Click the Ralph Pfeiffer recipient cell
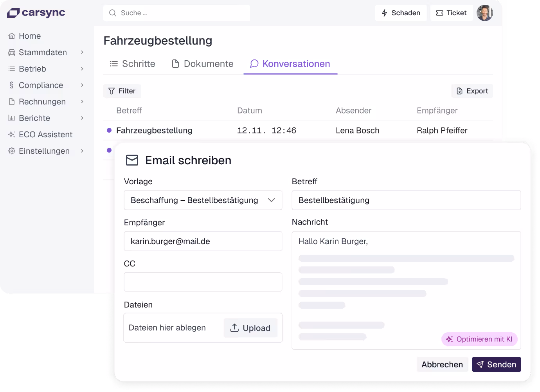Viewport: 540px width, 392px height. click(x=442, y=131)
